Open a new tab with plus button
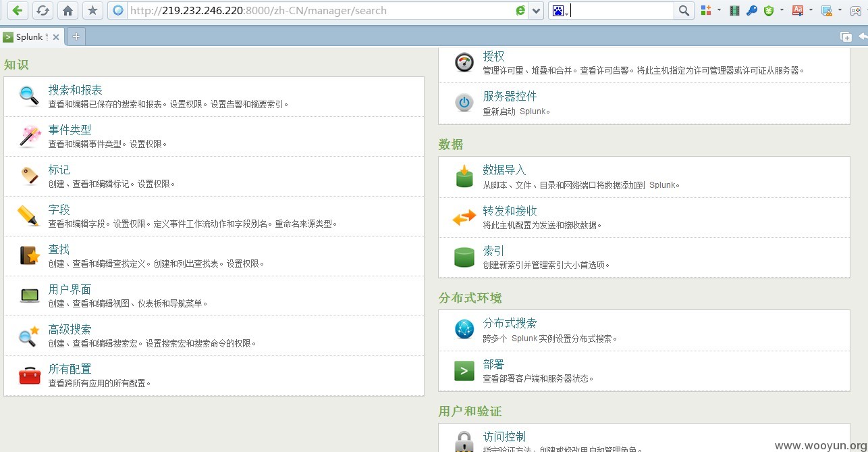 (x=76, y=36)
